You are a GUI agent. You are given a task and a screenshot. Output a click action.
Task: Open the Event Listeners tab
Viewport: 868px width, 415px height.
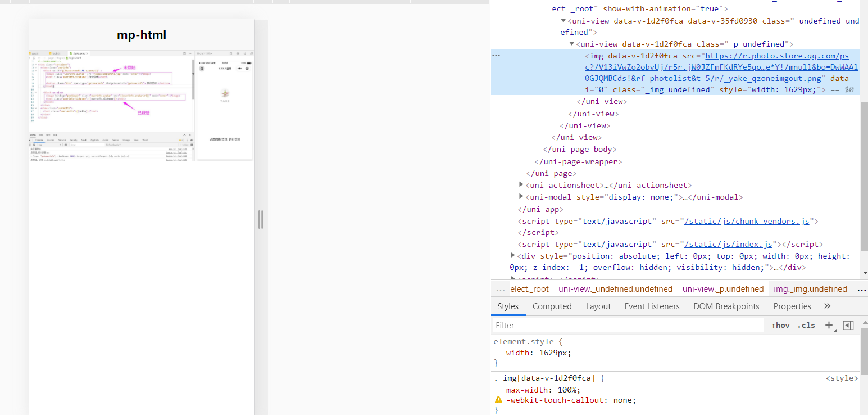point(652,306)
